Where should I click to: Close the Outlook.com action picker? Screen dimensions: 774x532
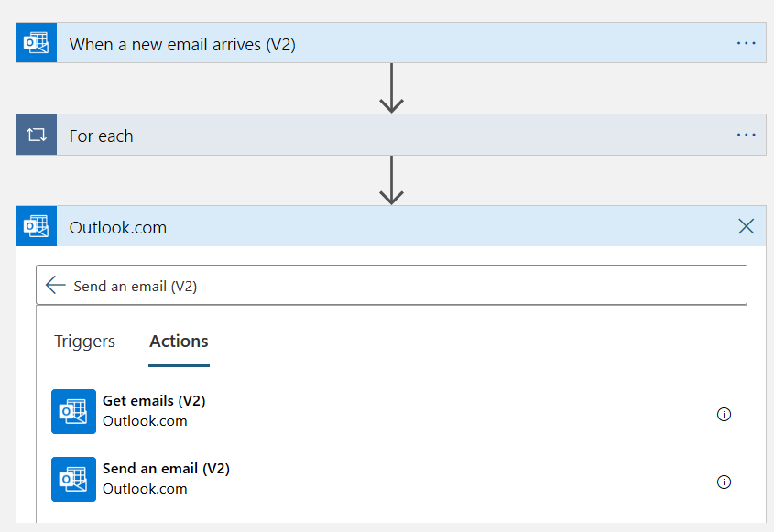tap(747, 227)
